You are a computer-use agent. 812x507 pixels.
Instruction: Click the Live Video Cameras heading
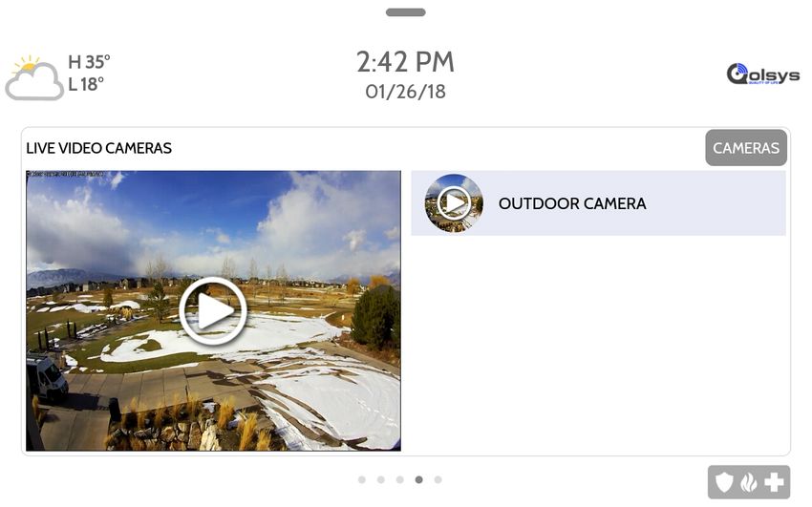(x=99, y=148)
